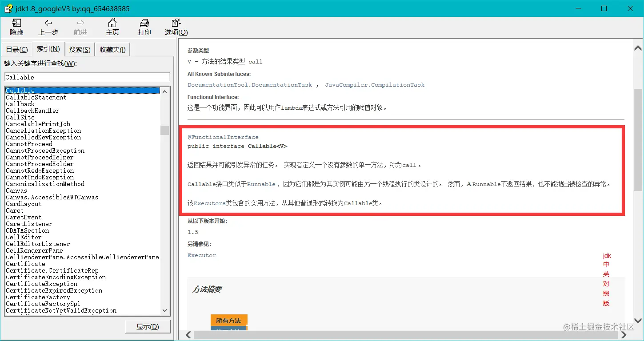Select CellRendererPane in the index list
The image size is (644, 341).
34,250
